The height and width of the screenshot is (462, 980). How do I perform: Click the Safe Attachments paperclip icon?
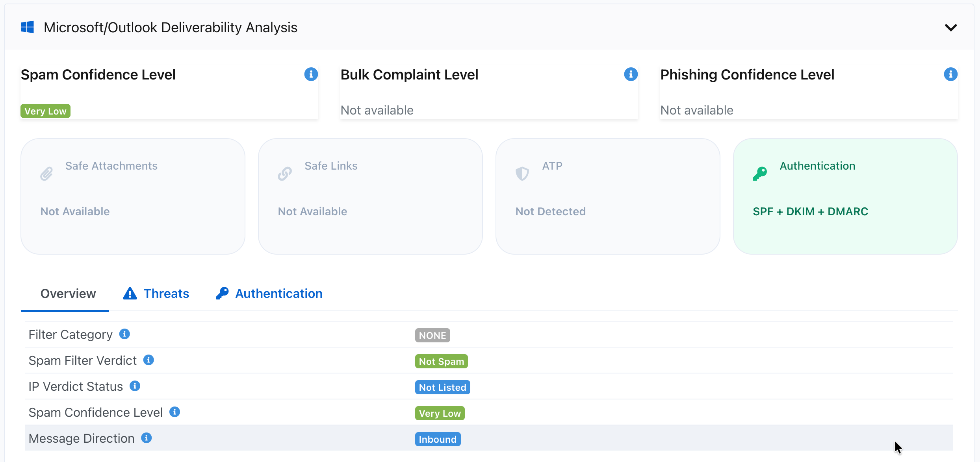tap(46, 173)
